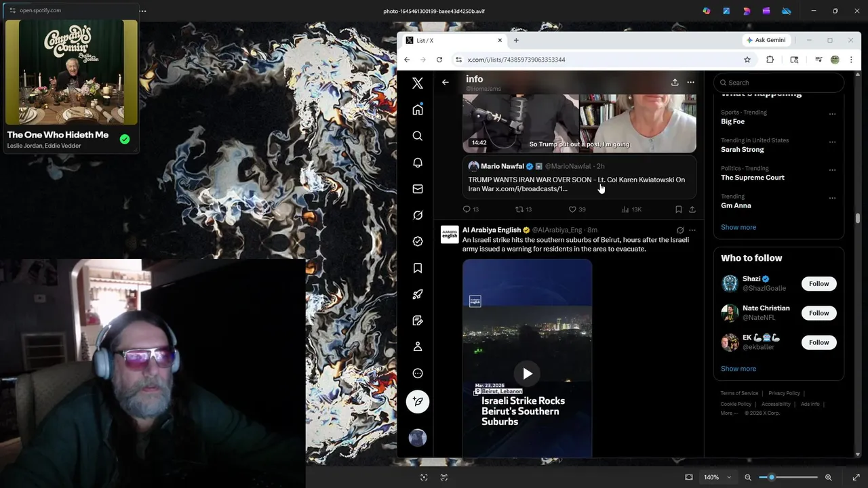Open the Designer icon in Photos toolbar

click(747, 11)
